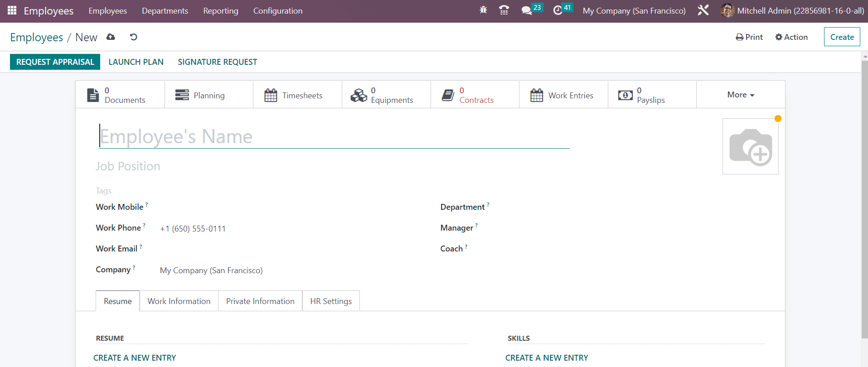The width and height of the screenshot is (868, 367).
Task: Expand the More smart buttons dropdown
Action: (x=740, y=95)
